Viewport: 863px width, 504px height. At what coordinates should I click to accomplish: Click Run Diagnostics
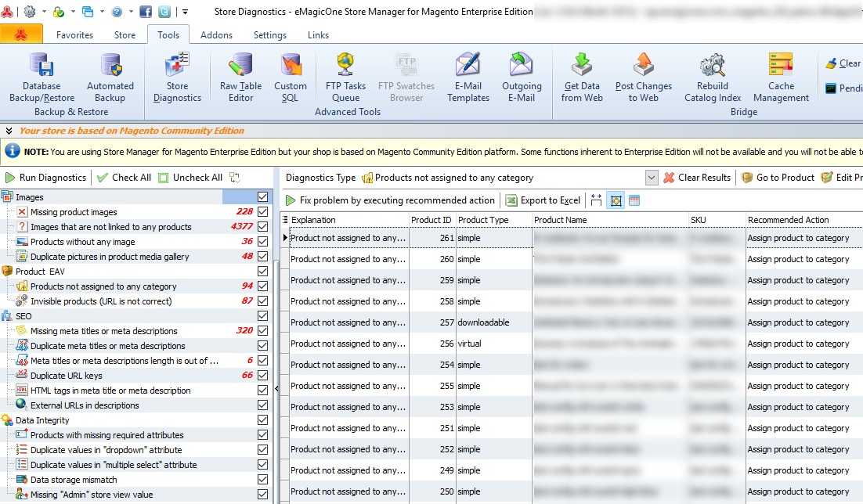pyautogui.click(x=46, y=178)
